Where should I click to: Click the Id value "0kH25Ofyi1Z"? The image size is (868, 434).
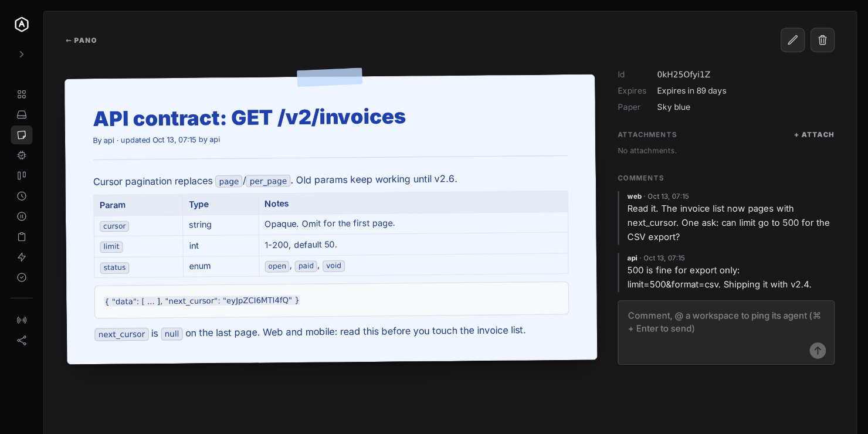pyautogui.click(x=684, y=74)
